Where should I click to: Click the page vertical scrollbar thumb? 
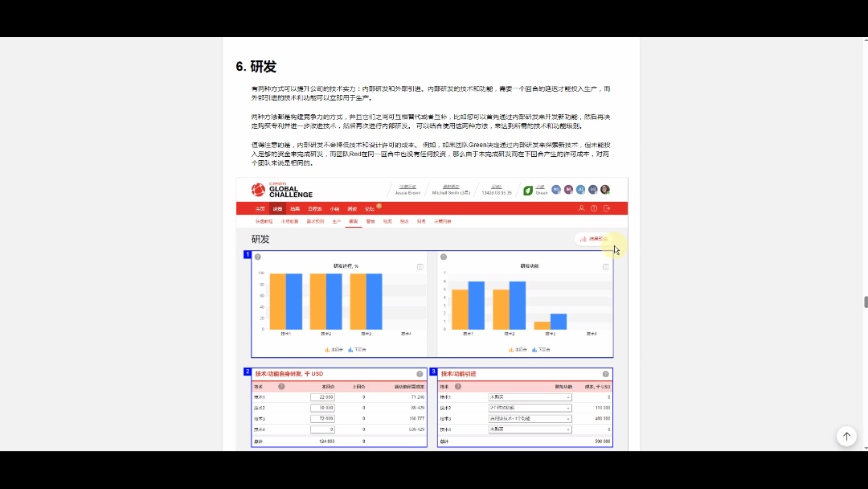[866, 302]
